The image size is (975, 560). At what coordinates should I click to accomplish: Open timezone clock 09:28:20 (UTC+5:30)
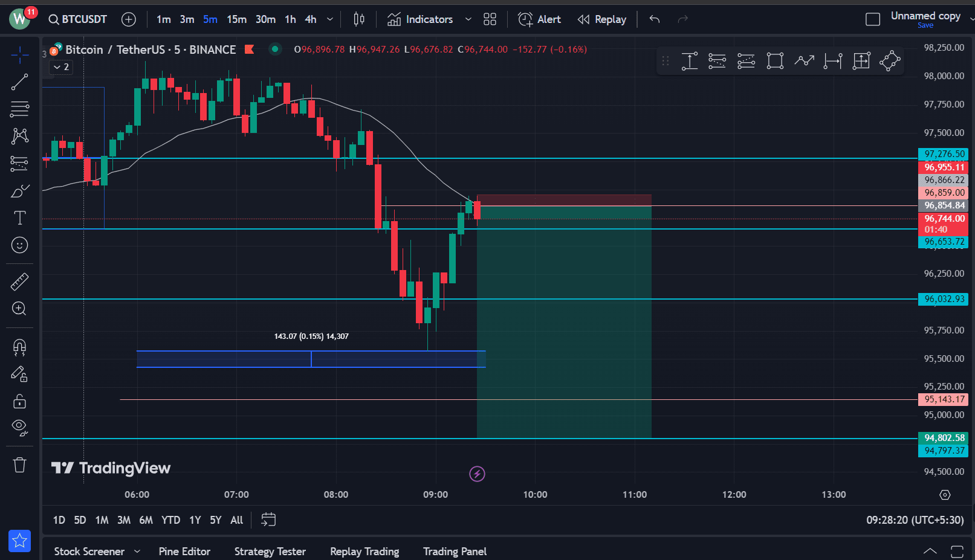(915, 520)
